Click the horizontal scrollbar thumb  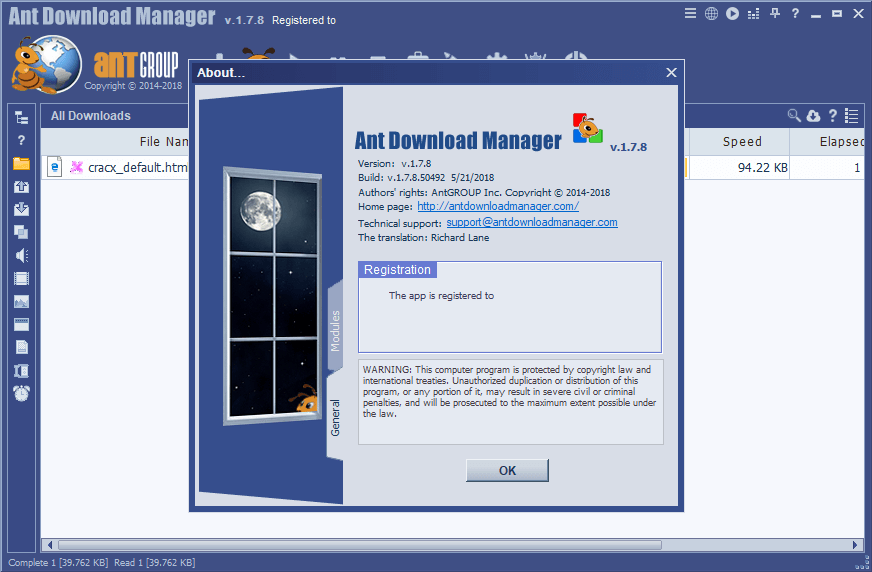coord(360,545)
